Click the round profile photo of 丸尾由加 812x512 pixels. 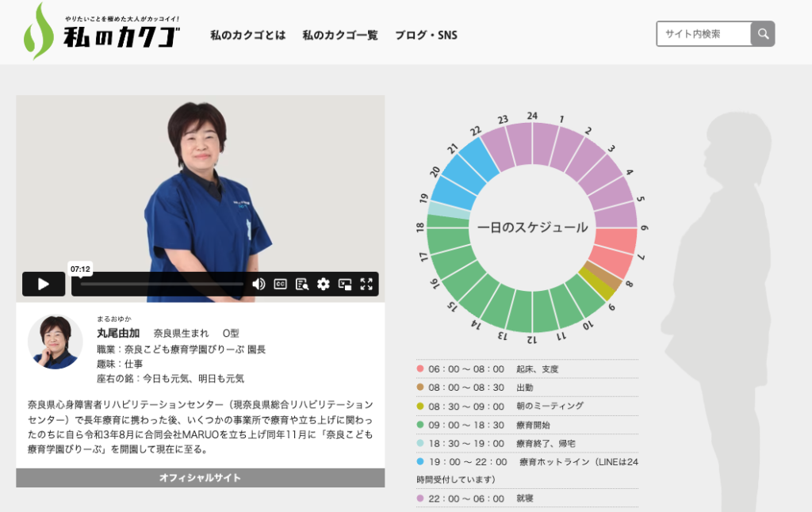click(55, 342)
